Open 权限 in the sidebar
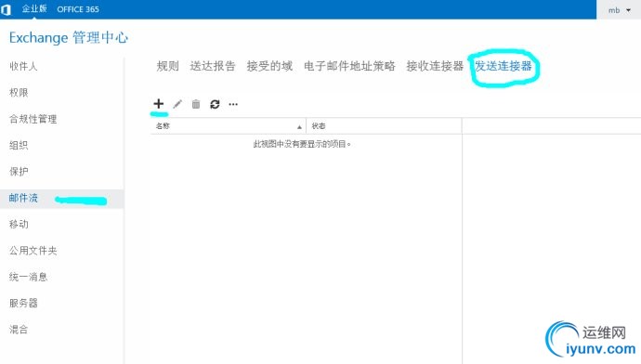 (x=19, y=92)
